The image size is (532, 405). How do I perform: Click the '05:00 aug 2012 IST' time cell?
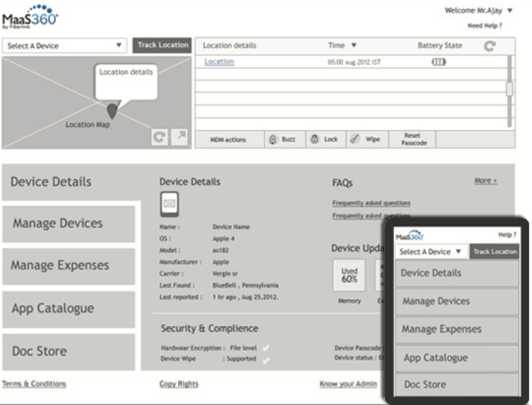(x=354, y=62)
